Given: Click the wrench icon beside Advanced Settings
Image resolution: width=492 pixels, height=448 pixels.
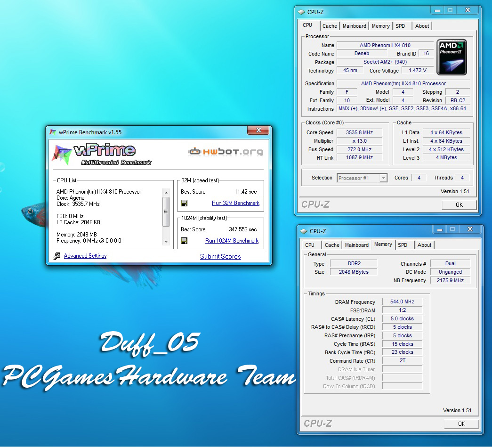Looking at the screenshot, I should point(57,256).
